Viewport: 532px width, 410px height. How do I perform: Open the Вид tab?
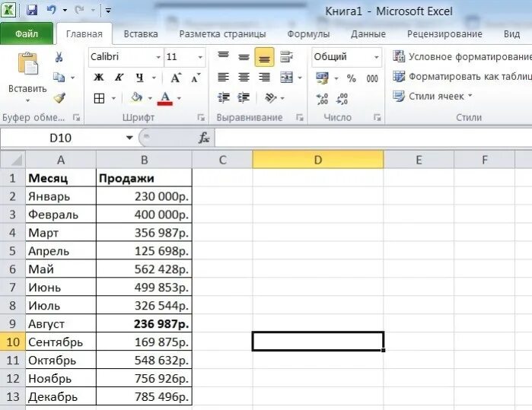[x=511, y=34]
